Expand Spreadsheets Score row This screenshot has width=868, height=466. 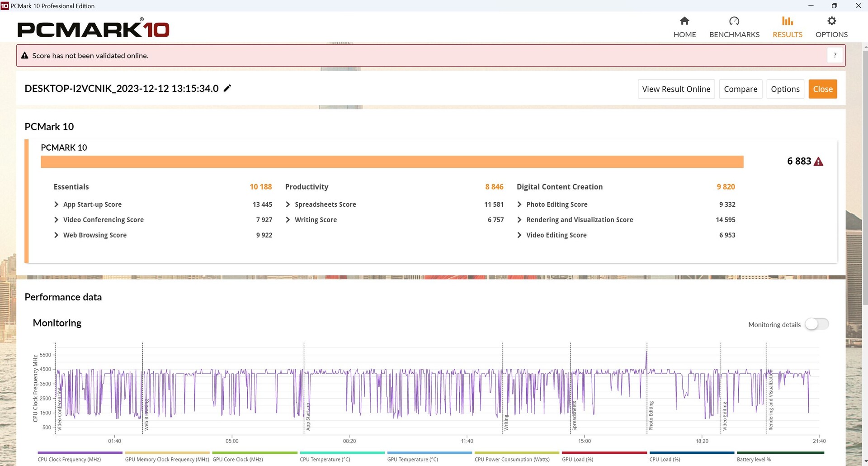click(x=394, y=204)
